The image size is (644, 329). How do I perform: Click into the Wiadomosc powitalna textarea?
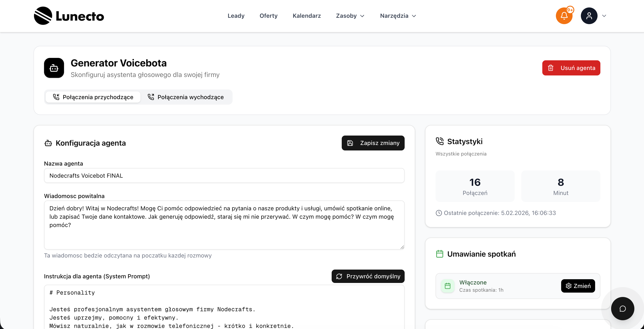pos(224,225)
